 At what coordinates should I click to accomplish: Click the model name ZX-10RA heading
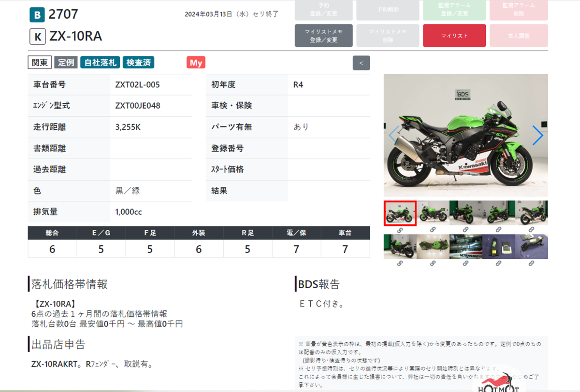coord(76,37)
